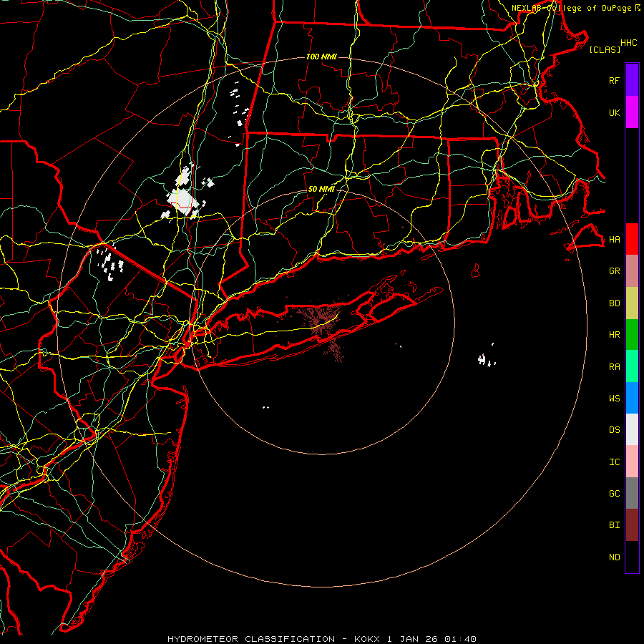Image resolution: width=644 pixels, height=644 pixels.
Task: Click the HHC product label
Action: point(628,43)
